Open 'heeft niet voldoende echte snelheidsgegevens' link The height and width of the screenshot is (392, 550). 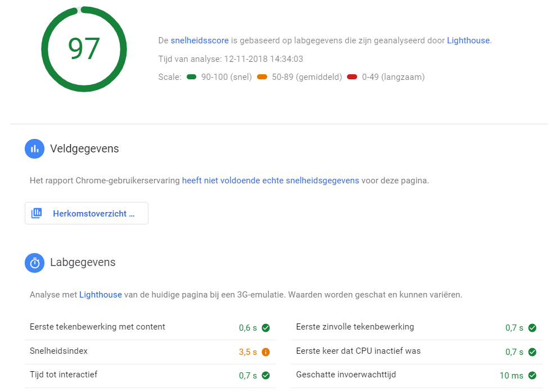coord(271,181)
